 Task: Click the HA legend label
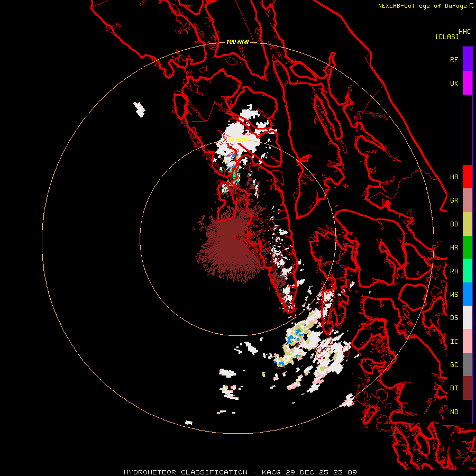click(x=454, y=177)
